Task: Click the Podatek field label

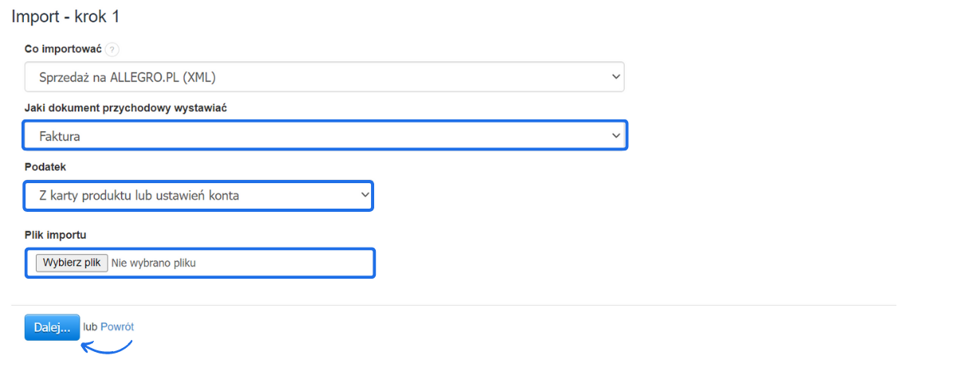Action: [x=45, y=167]
